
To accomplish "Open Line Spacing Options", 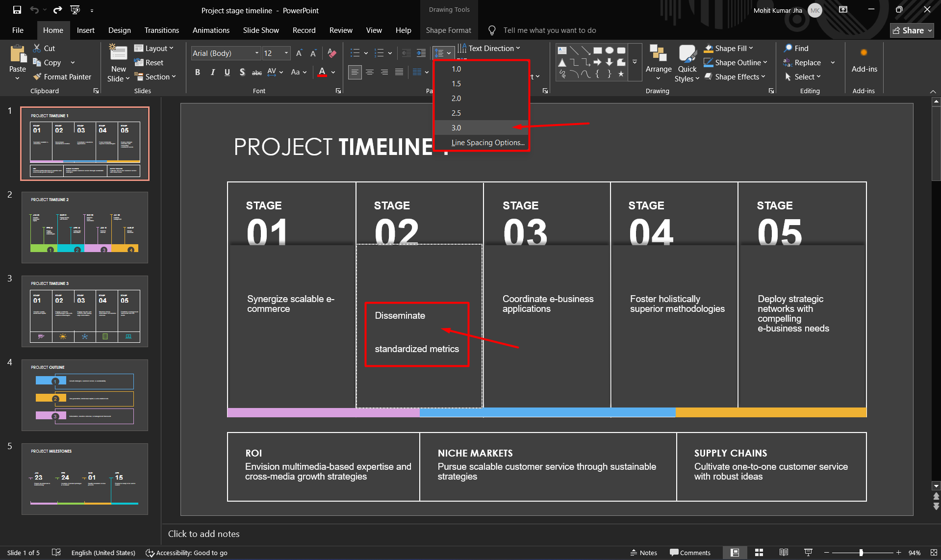I will point(481,142).
